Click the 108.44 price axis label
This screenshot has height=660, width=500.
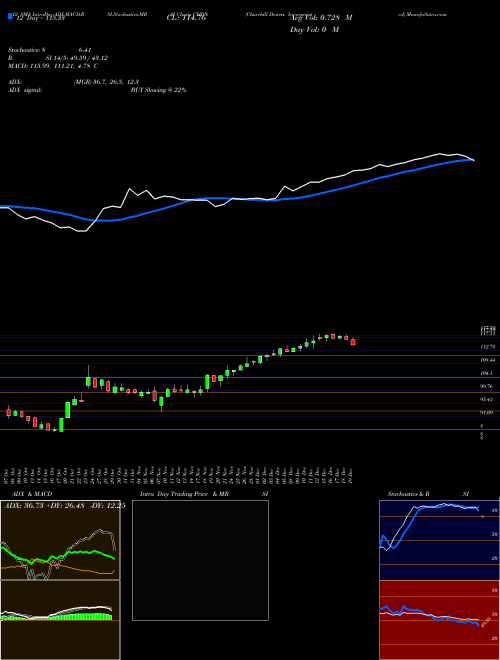[x=488, y=360]
